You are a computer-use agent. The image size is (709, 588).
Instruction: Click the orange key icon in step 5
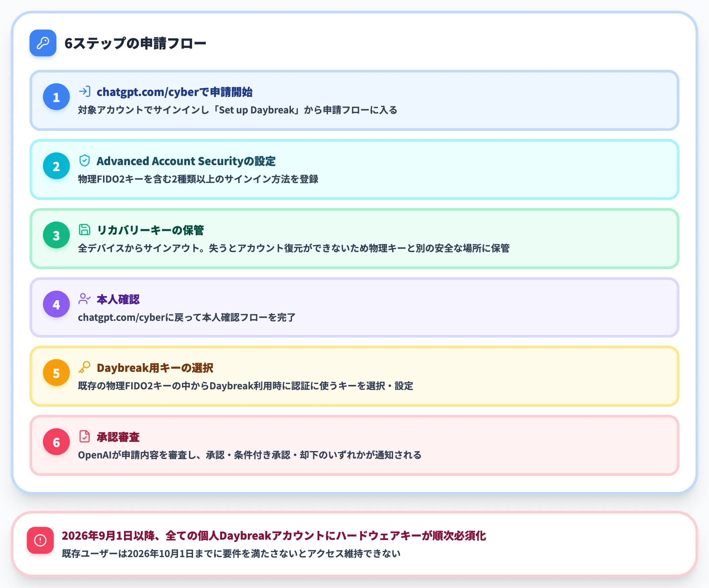pos(84,367)
